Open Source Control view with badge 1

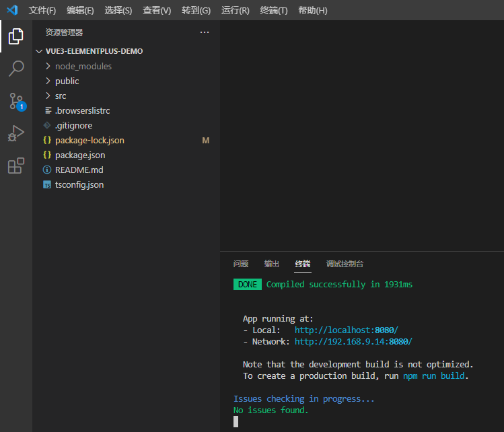(16, 101)
